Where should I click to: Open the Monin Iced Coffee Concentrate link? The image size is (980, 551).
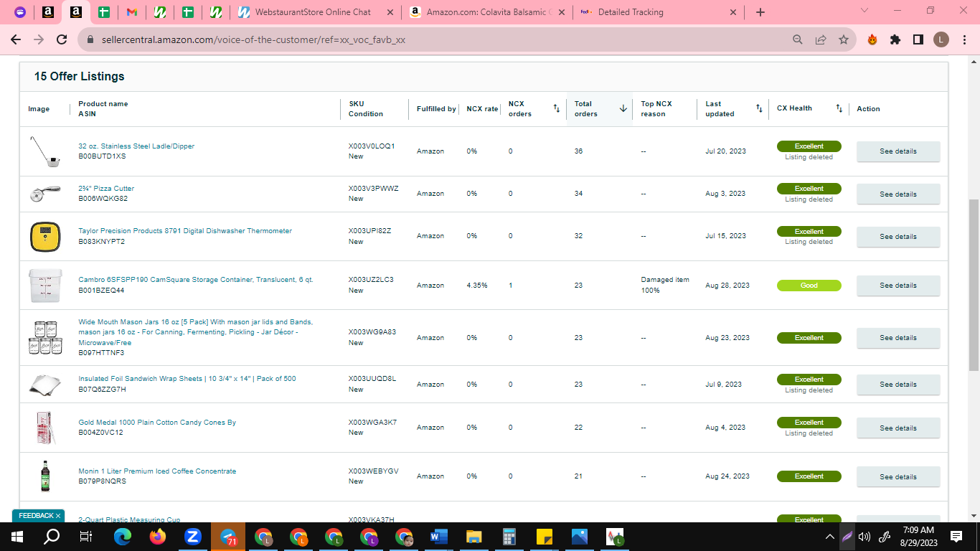157,471
